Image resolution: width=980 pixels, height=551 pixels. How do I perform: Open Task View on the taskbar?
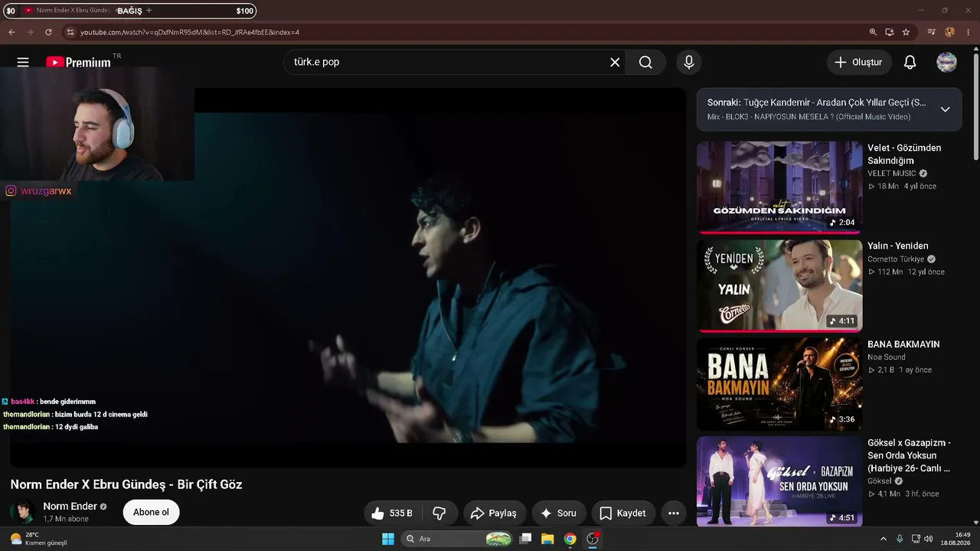coord(525,539)
